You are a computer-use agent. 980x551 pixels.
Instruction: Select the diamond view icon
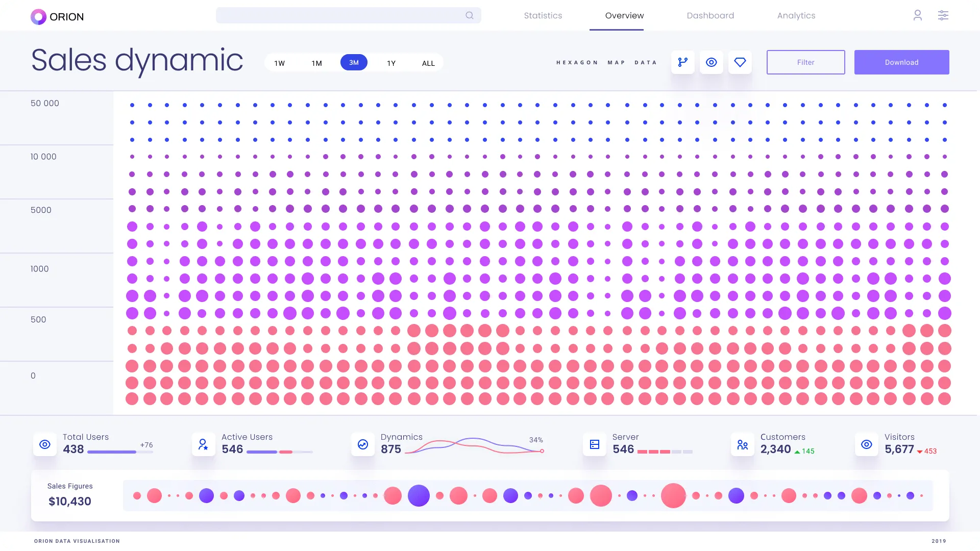pyautogui.click(x=740, y=62)
